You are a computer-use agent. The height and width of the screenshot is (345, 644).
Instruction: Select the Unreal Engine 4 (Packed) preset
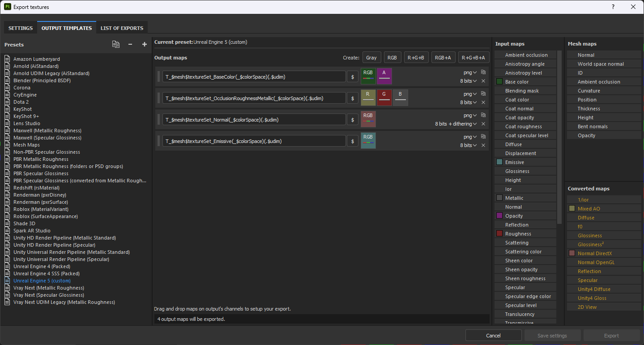[x=42, y=266]
